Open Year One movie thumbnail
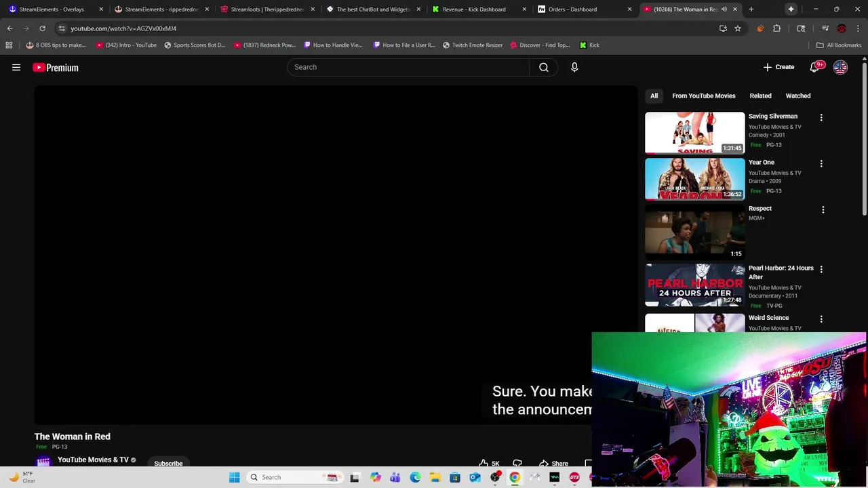This screenshot has height=488, width=868. click(x=694, y=179)
